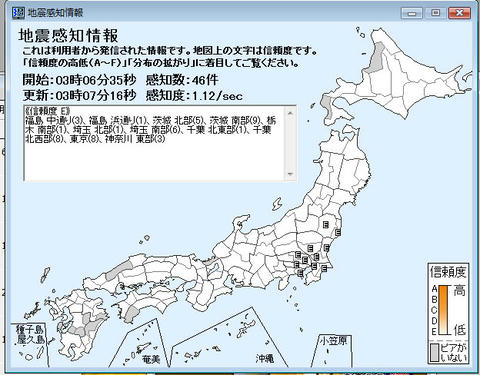480x375 pixels.
Task: Select the E marker on eastern Kanagawa
Action: click(x=300, y=273)
